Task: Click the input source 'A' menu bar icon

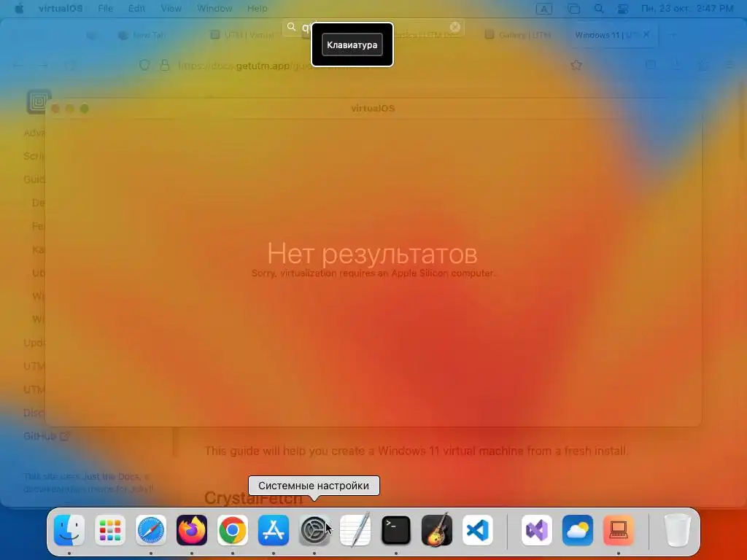Action: (543, 9)
